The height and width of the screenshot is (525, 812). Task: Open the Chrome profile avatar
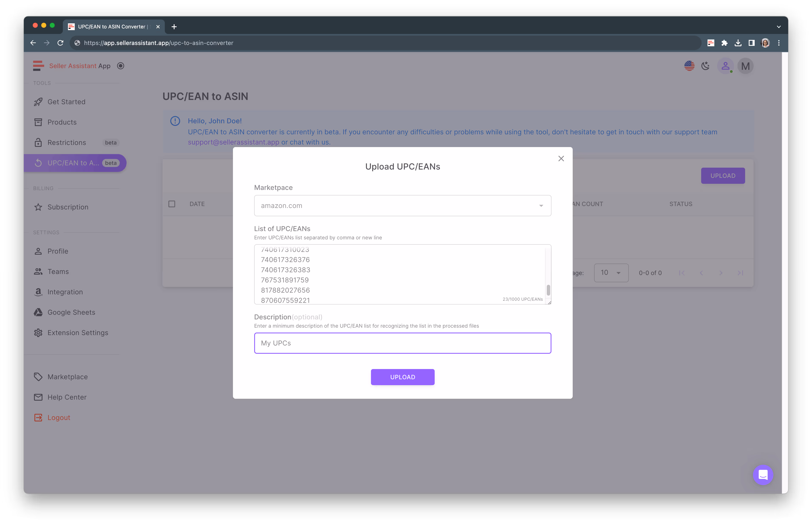[x=765, y=43]
